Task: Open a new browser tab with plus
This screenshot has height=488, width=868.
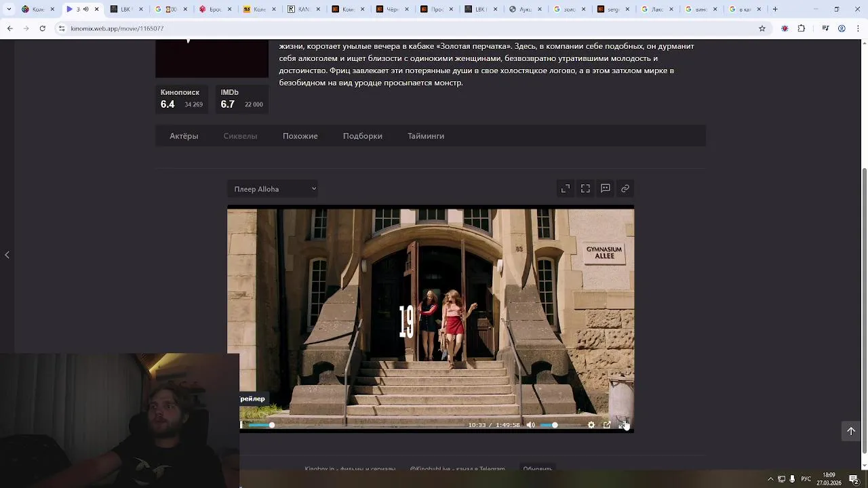Action: click(775, 9)
